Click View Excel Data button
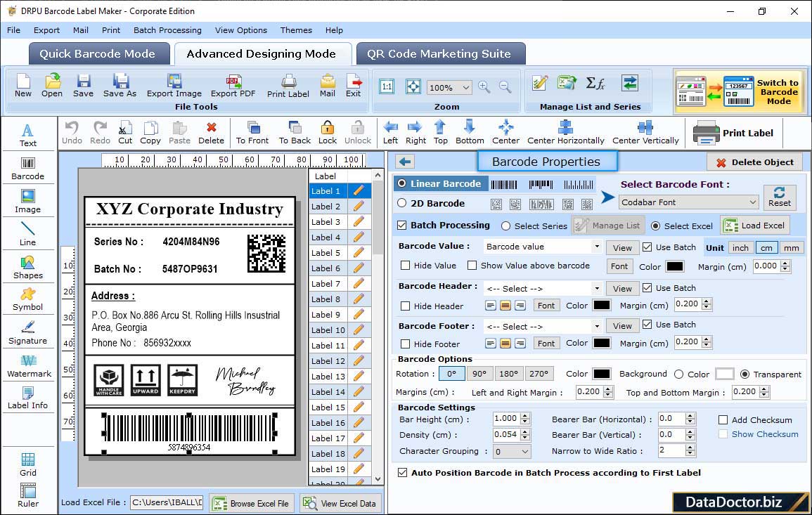This screenshot has width=812, height=515. coord(340,503)
